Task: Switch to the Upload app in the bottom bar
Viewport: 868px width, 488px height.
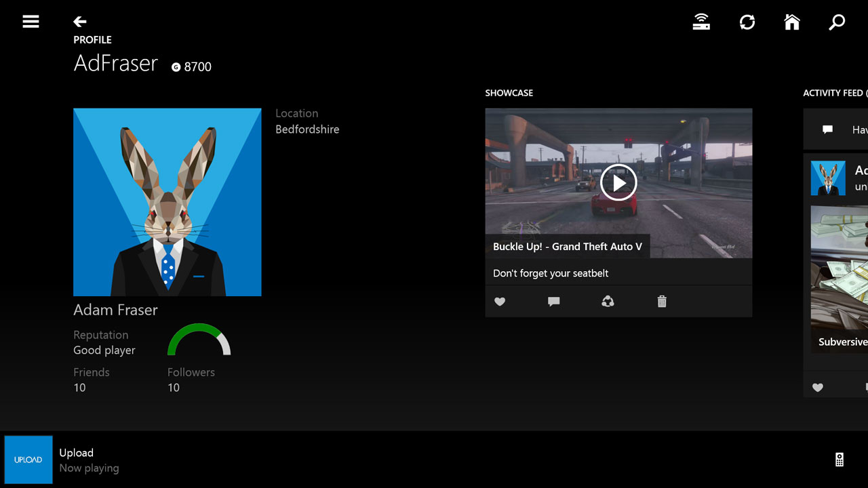Action: [28, 460]
